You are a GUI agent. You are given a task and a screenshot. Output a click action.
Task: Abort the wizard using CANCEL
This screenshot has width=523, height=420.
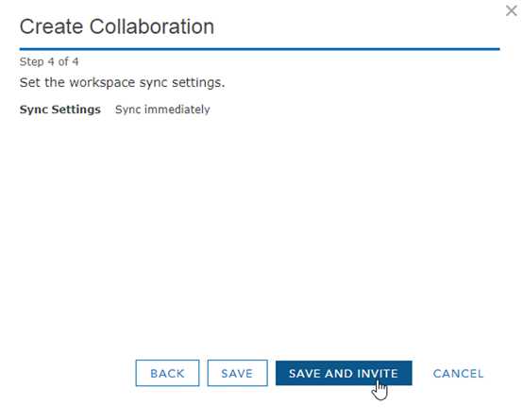458,374
